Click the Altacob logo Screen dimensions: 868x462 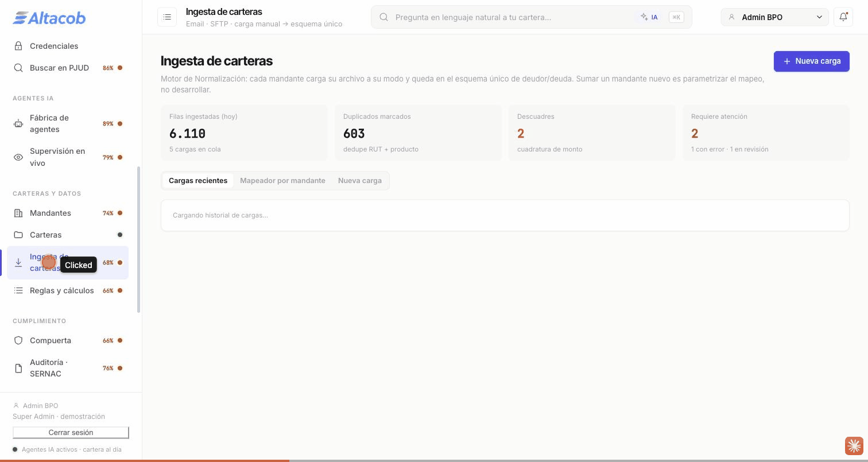pos(49,18)
